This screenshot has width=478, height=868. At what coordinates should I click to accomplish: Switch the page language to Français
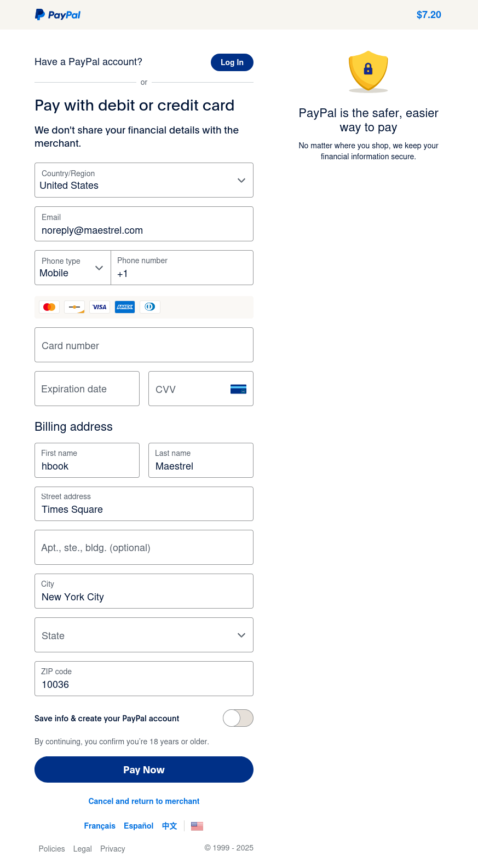100,826
